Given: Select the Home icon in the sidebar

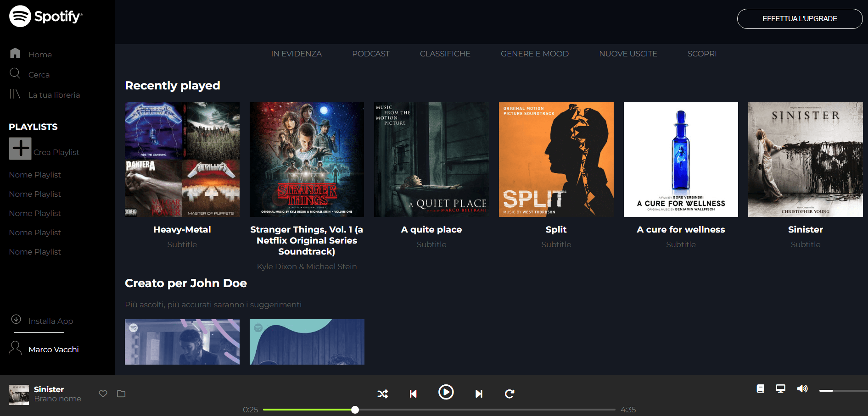Looking at the screenshot, I should coord(15,53).
